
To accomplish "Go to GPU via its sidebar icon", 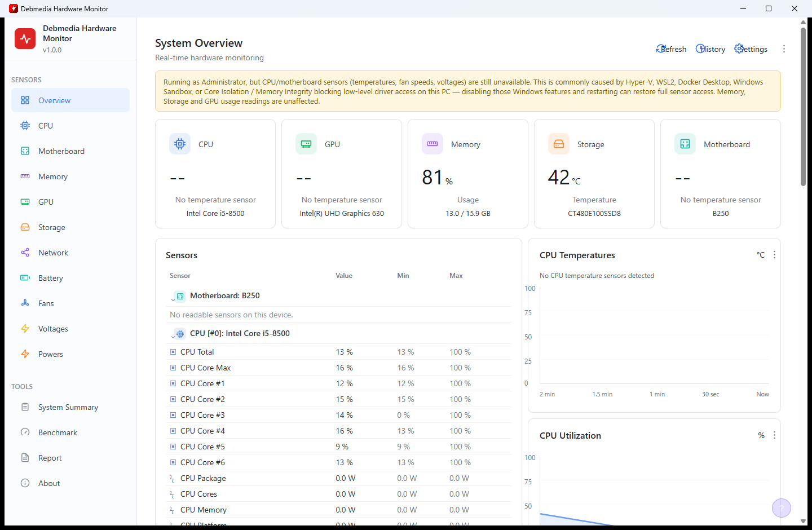I will coord(25,202).
